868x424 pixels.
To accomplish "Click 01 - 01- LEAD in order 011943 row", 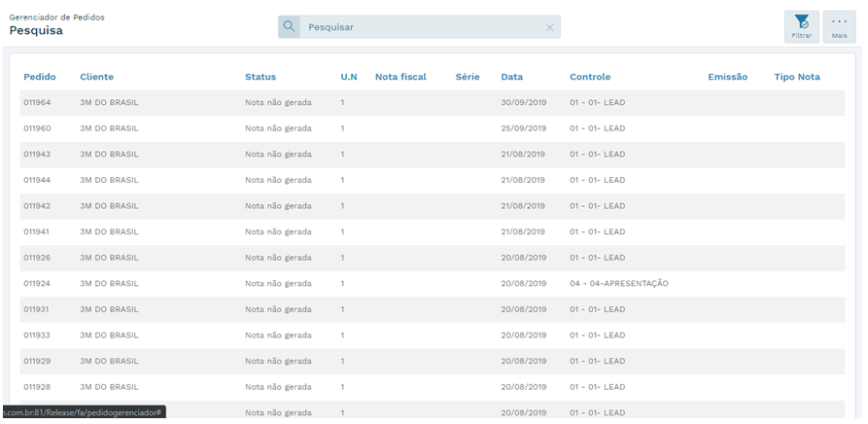I will pos(598,154).
